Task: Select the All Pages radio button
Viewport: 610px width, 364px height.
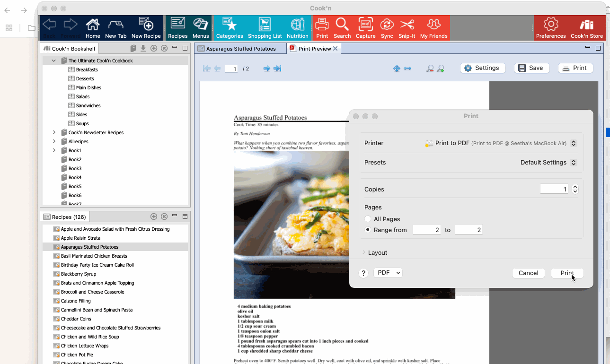Action: pos(368,219)
